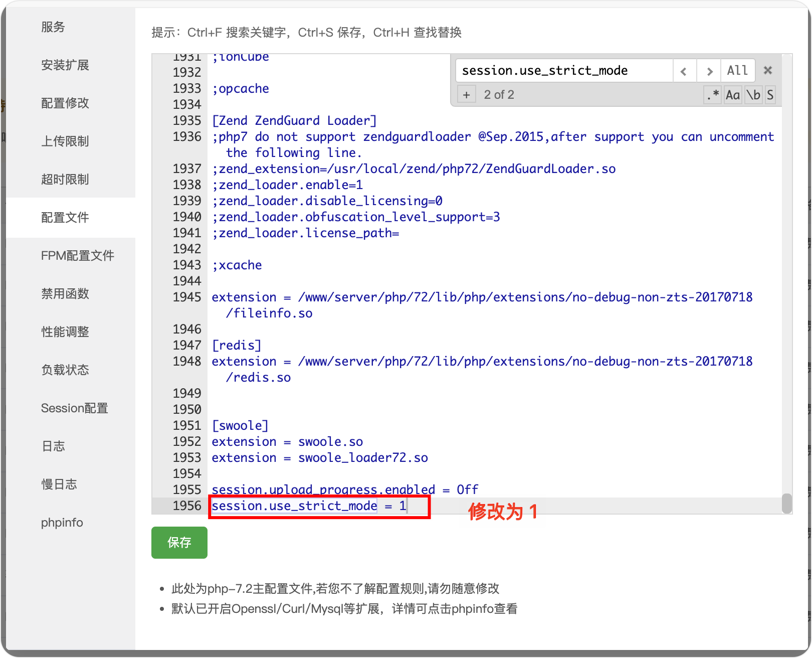The width and height of the screenshot is (812, 658).
Task: Click the '2 of 2' match counter
Action: point(499,95)
